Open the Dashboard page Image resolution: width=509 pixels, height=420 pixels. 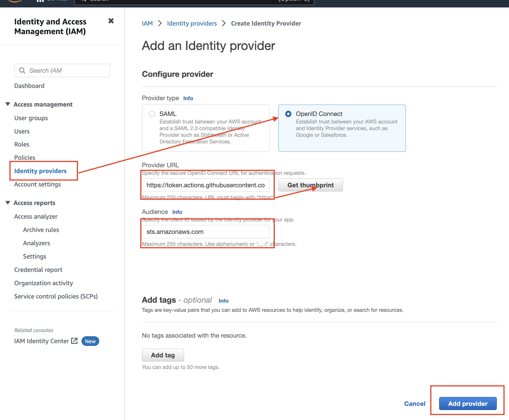pos(29,86)
